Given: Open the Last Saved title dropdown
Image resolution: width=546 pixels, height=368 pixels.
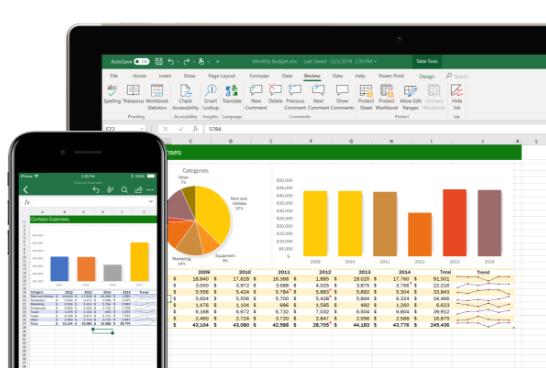Looking at the screenshot, I should pyautogui.click(x=375, y=62).
